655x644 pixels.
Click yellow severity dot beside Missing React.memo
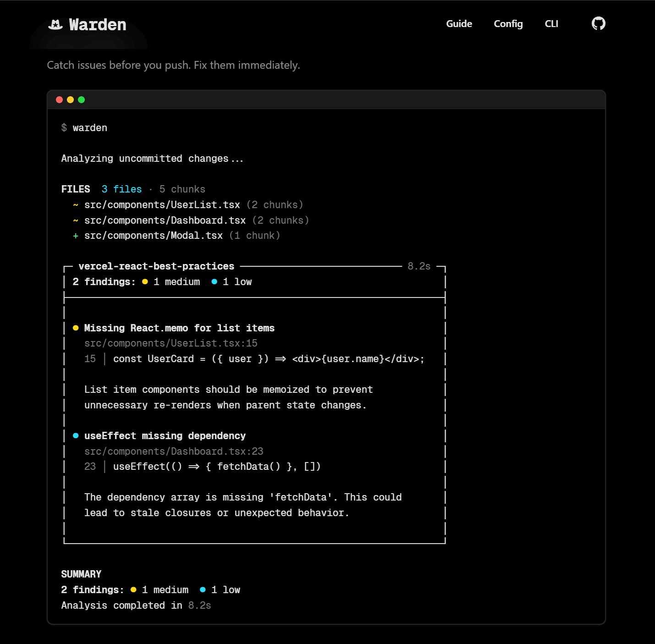point(76,328)
